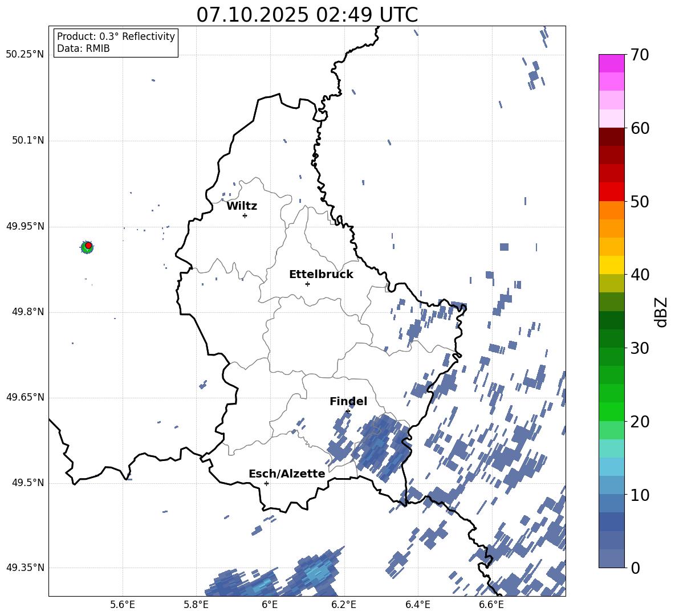Pick the mint green swatch just below 20

coord(611,430)
